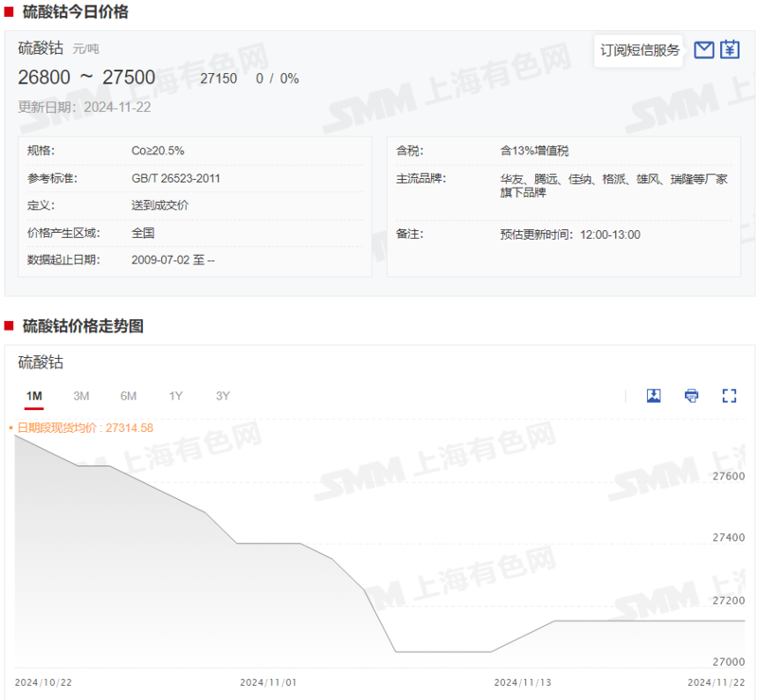Screen dimensions: 758x700
Task: Click the 日期段现货均价 : 27314.58 legend
Action: click(85, 428)
